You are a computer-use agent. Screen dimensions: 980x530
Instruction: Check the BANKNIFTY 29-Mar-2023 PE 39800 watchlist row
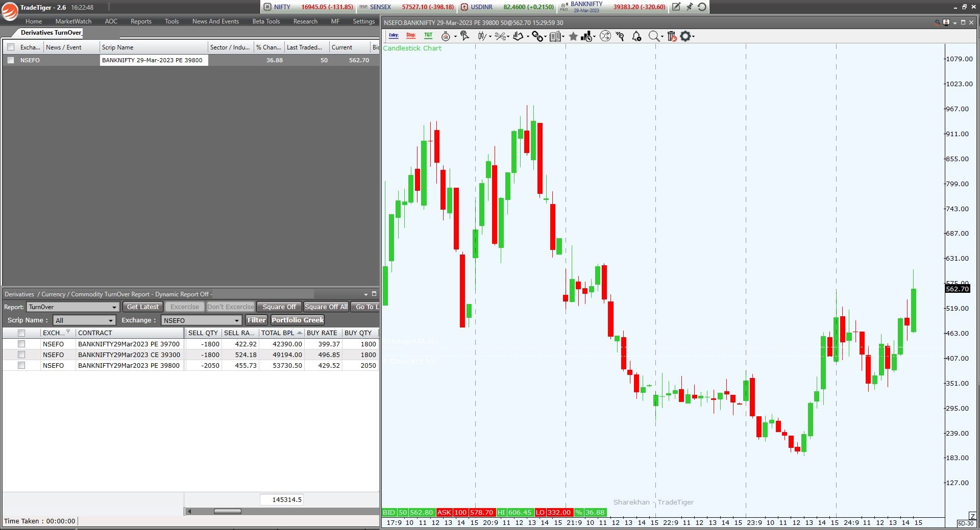pyautogui.click(x=11, y=60)
